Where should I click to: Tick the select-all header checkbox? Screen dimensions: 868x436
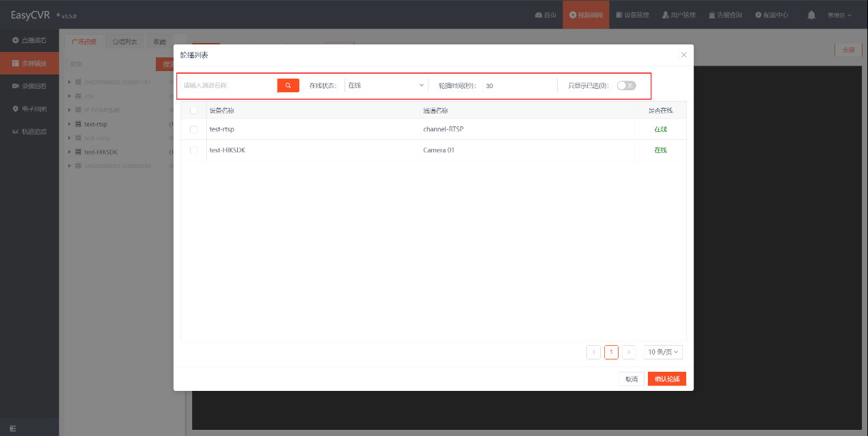coord(193,110)
